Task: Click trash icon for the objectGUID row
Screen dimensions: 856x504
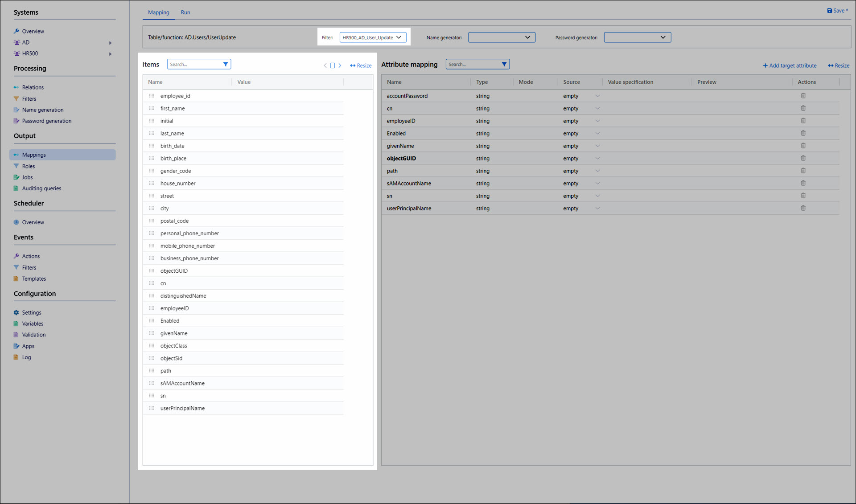Action: (803, 158)
